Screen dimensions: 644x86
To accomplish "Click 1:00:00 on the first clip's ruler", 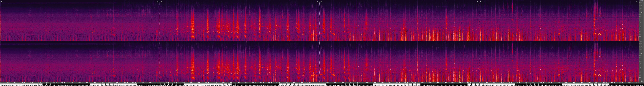I will (47, 83).
